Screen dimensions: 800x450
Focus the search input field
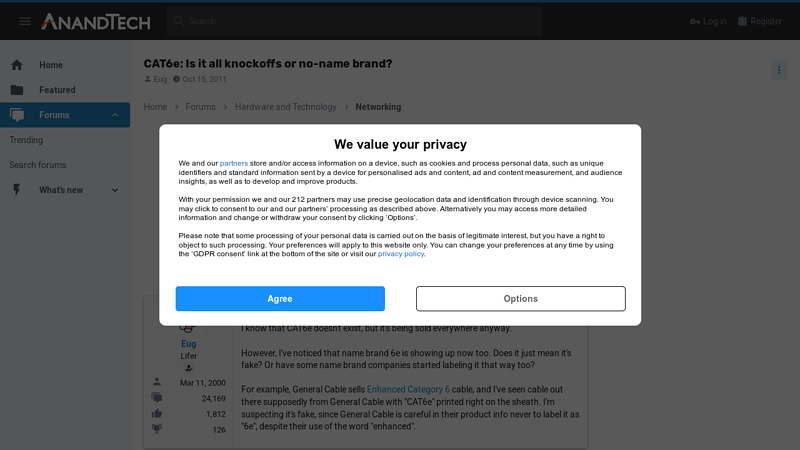(x=360, y=21)
